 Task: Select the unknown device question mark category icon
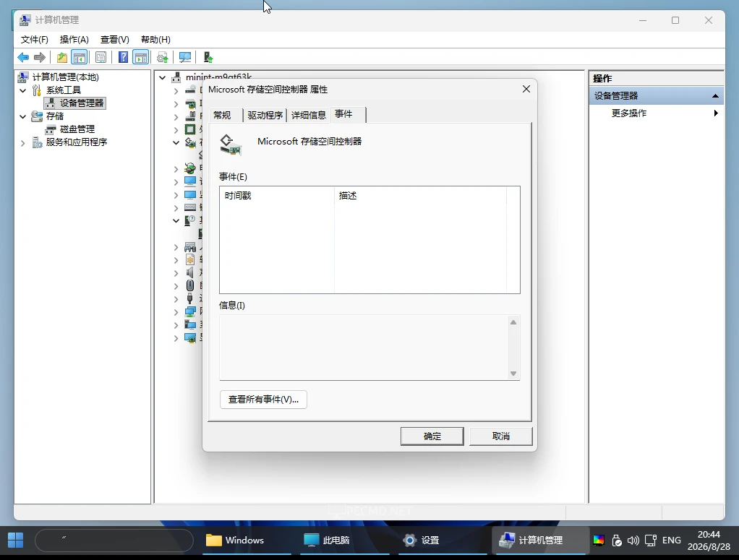(x=190, y=220)
